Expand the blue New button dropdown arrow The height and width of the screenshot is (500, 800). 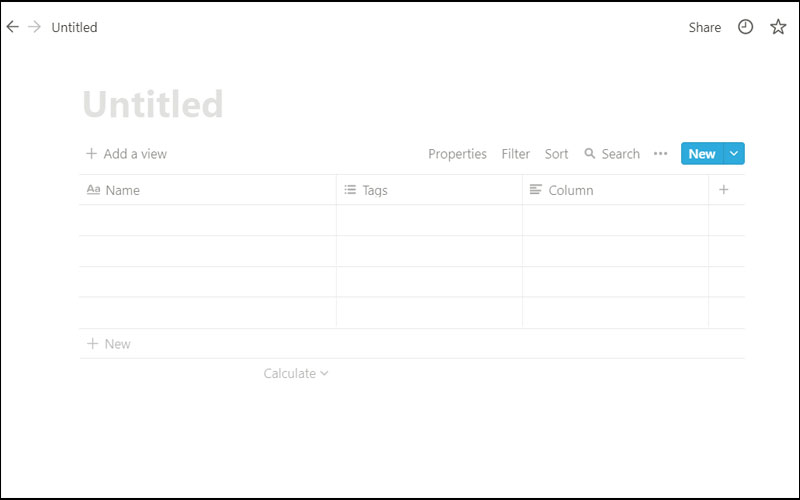pyautogui.click(x=734, y=154)
